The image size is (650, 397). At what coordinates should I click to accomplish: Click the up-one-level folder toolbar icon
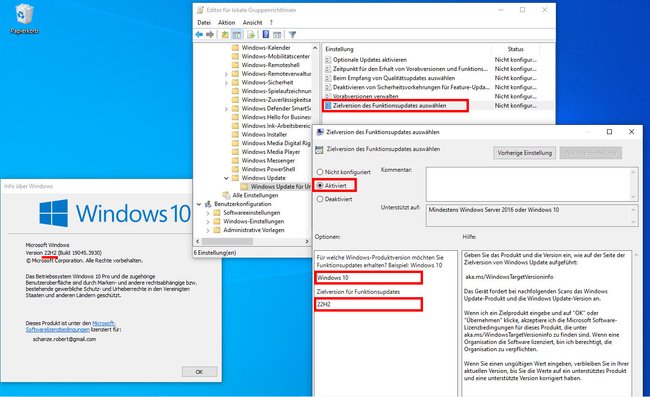click(x=225, y=34)
